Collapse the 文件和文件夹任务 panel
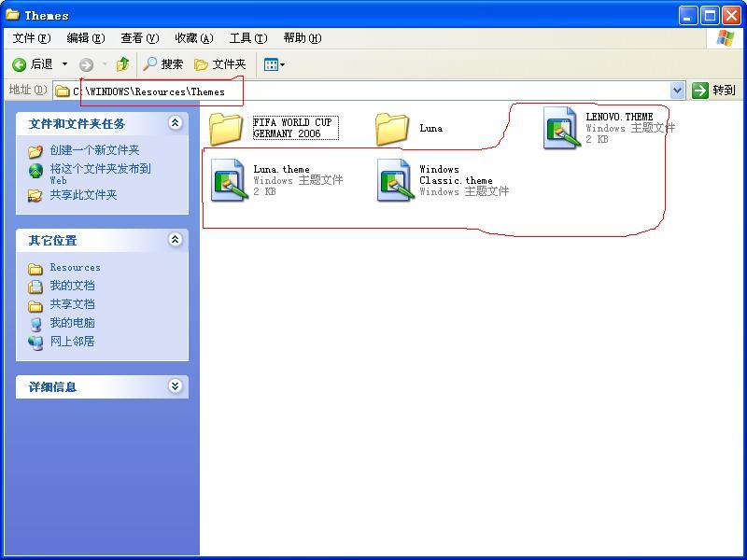The width and height of the screenshot is (747, 560). [x=175, y=123]
